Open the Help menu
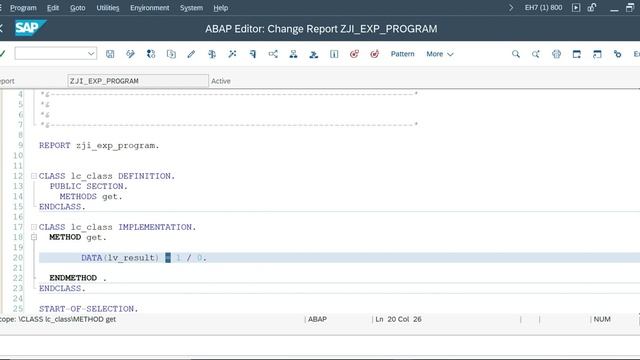 [x=220, y=8]
